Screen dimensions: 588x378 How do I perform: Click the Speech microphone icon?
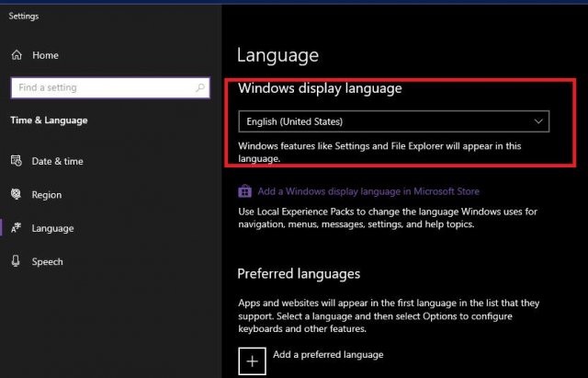tap(17, 261)
